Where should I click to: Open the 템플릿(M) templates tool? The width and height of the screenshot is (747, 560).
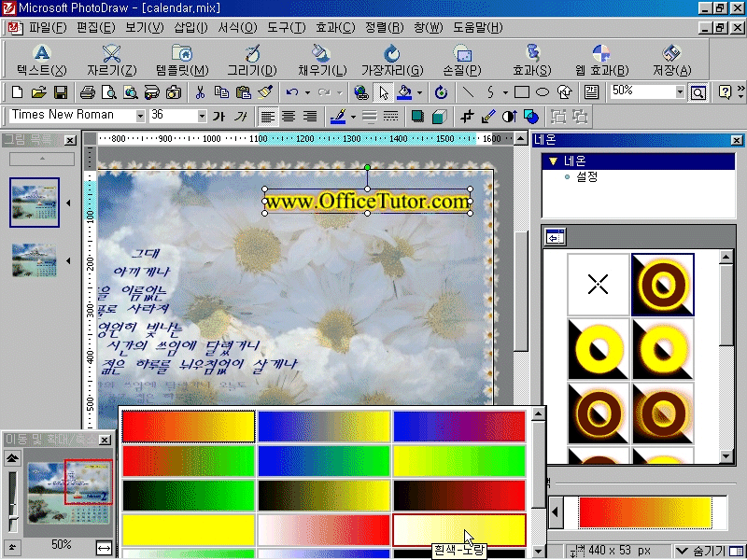click(x=182, y=60)
